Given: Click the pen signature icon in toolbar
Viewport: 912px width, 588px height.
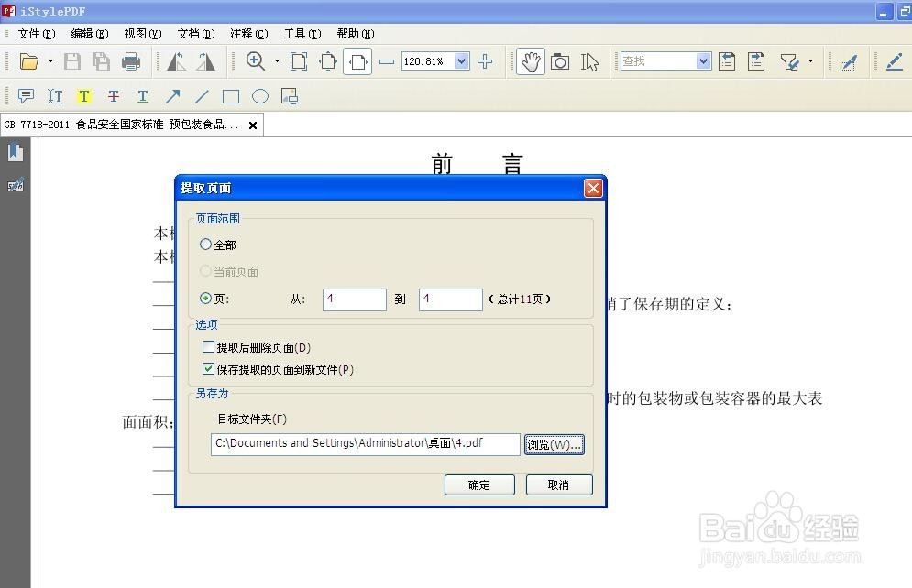Looking at the screenshot, I should point(849,61).
